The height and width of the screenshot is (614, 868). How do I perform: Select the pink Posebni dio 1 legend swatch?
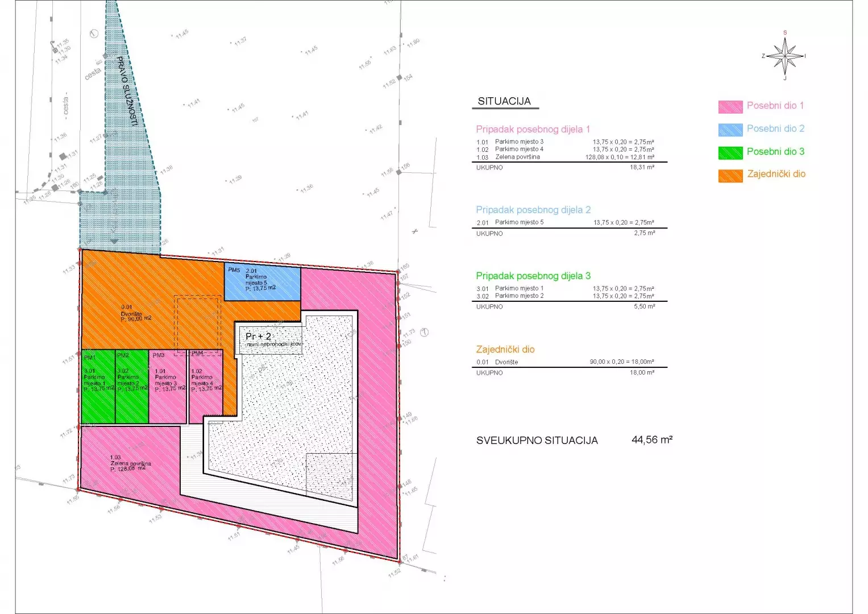(x=730, y=107)
